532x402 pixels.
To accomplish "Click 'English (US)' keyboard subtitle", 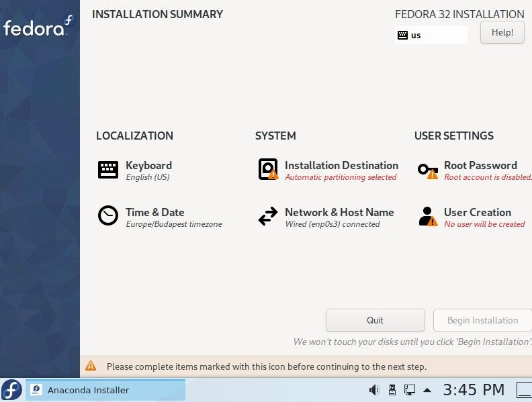I will (x=148, y=177).
